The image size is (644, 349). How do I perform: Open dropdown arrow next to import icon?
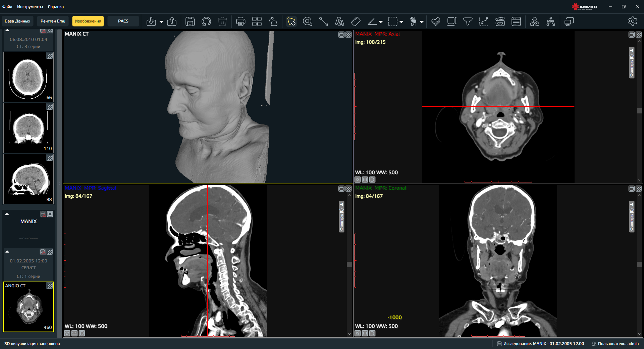(161, 22)
